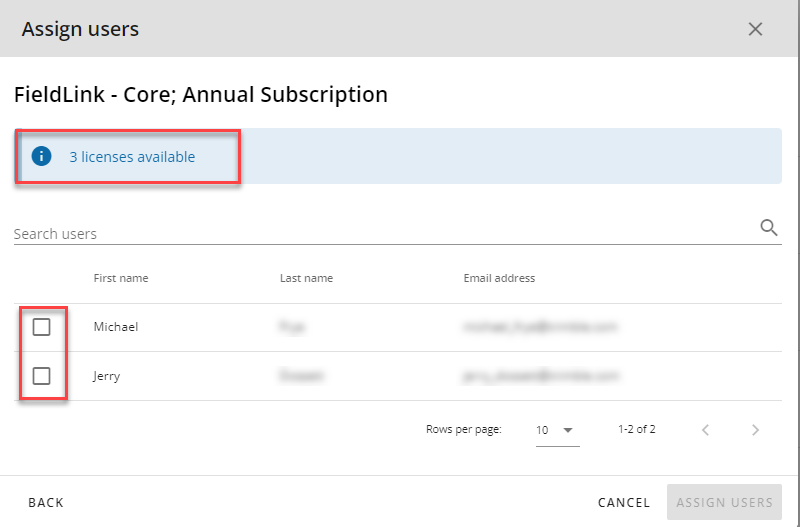Click the name Michael in the table

click(x=116, y=327)
